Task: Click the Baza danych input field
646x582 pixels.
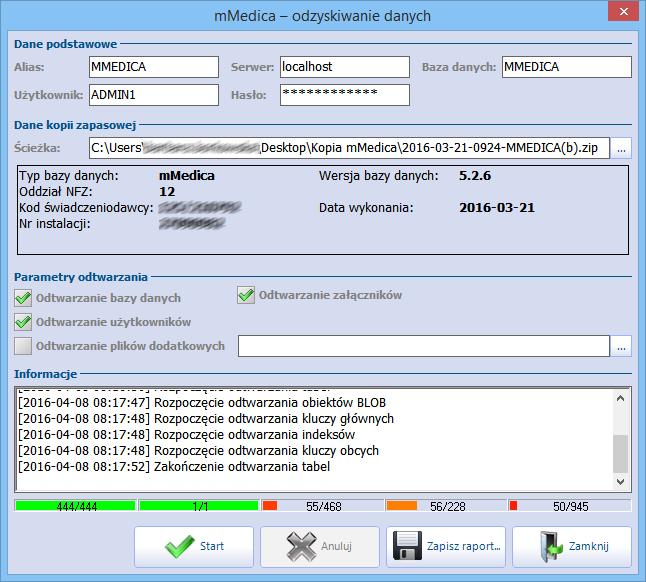Action: pyautogui.click(x=566, y=67)
